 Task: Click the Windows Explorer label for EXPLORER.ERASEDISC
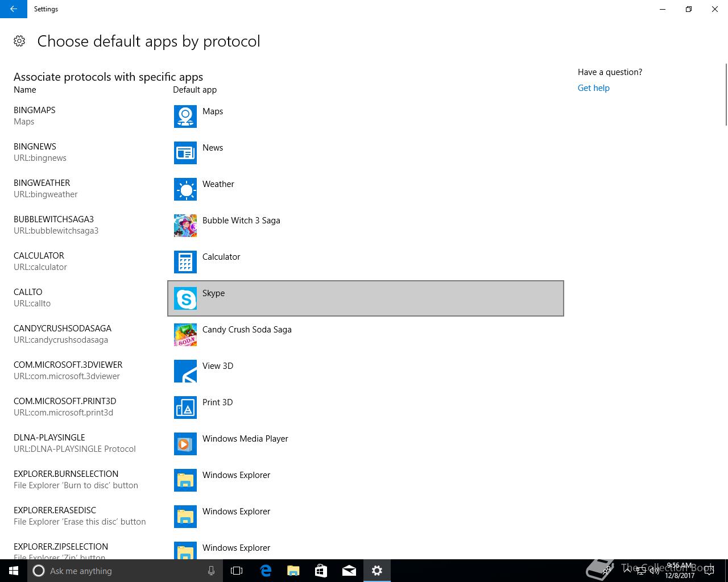[x=236, y=512]
